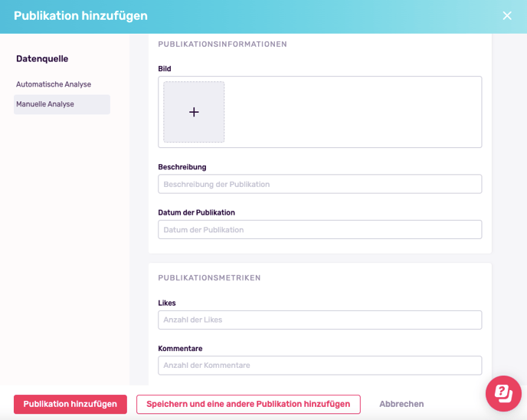This screenshot has height=420, width=527.
Task: Click the Anzahl der Kommentare field
Action: click(x=320, y=366)
